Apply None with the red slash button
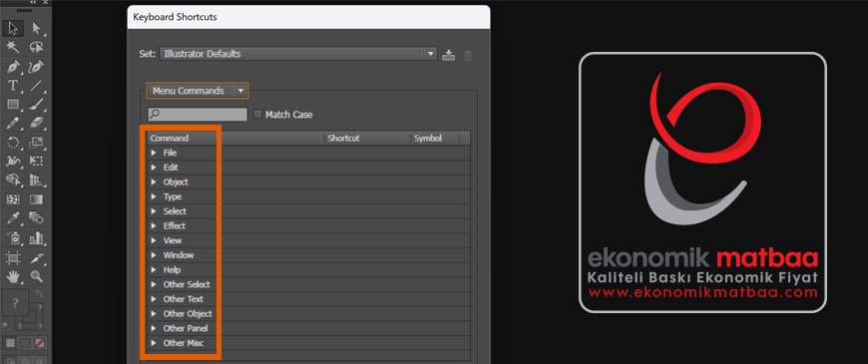This screenshot has width=868, height=364. tap(40, 343)
